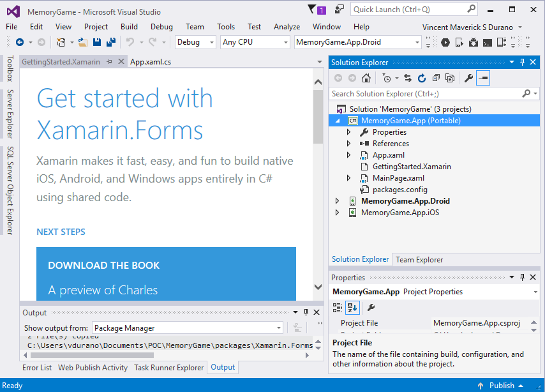Expand the References node
This screenshot has height=392, width=545.
pos(348,144)
